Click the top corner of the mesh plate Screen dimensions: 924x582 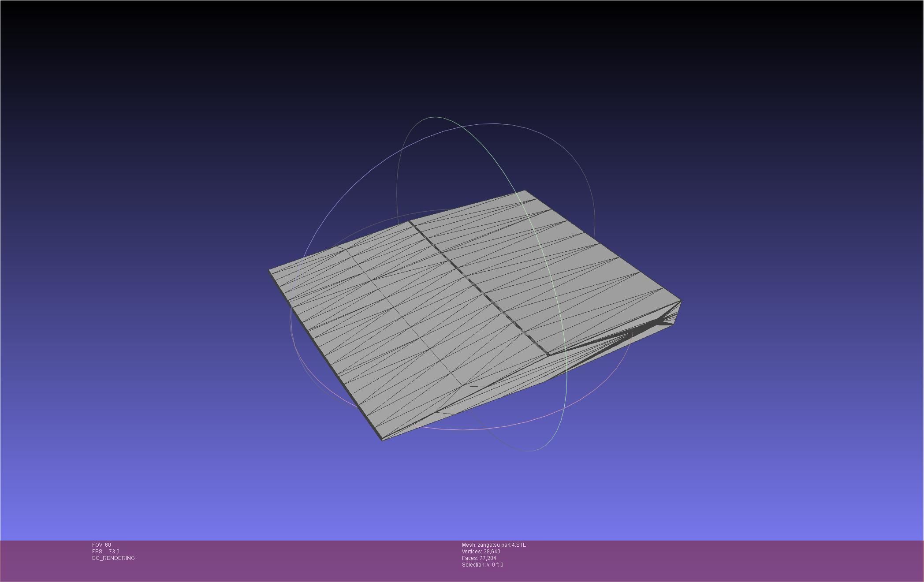tap(524, 191)
